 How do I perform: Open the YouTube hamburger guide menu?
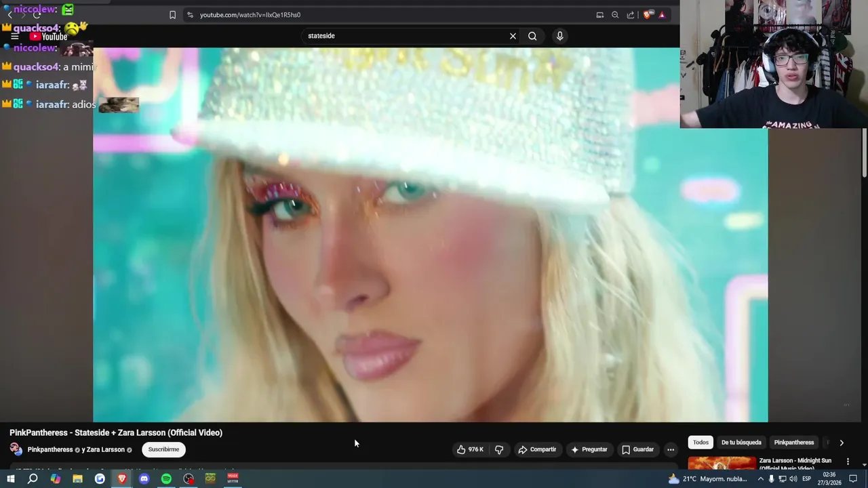(14, 37)
